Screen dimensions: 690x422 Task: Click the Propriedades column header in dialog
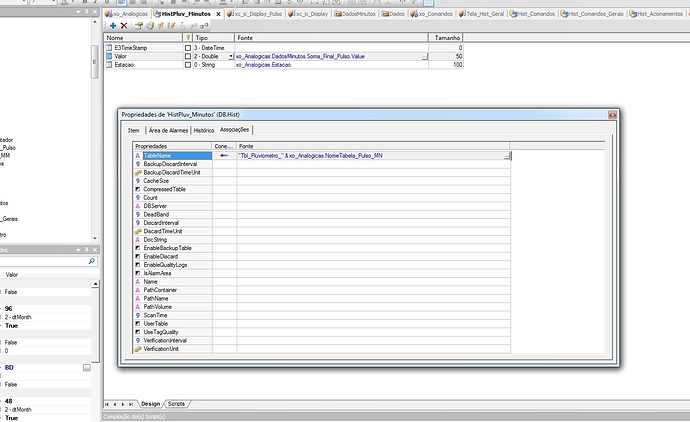click(x=172, y=146)
